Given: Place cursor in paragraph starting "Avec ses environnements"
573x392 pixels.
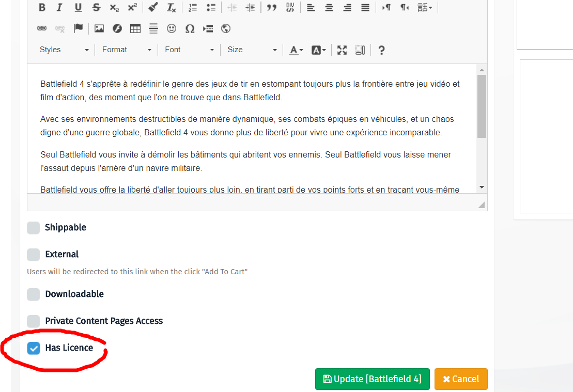Looking at the screenshot, I should 247,126.
